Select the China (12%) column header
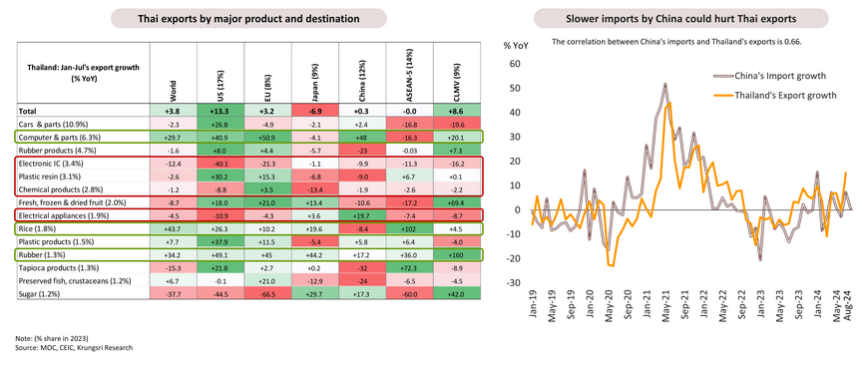 [x=363, y=82]
